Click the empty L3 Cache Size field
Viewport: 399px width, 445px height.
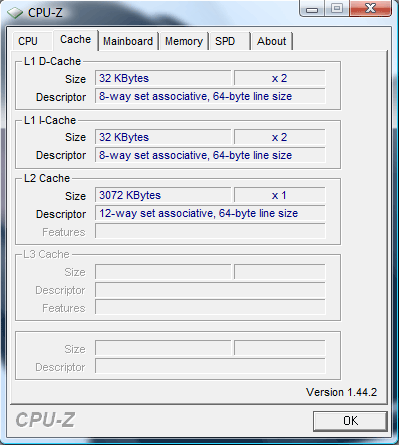(163, 272)
